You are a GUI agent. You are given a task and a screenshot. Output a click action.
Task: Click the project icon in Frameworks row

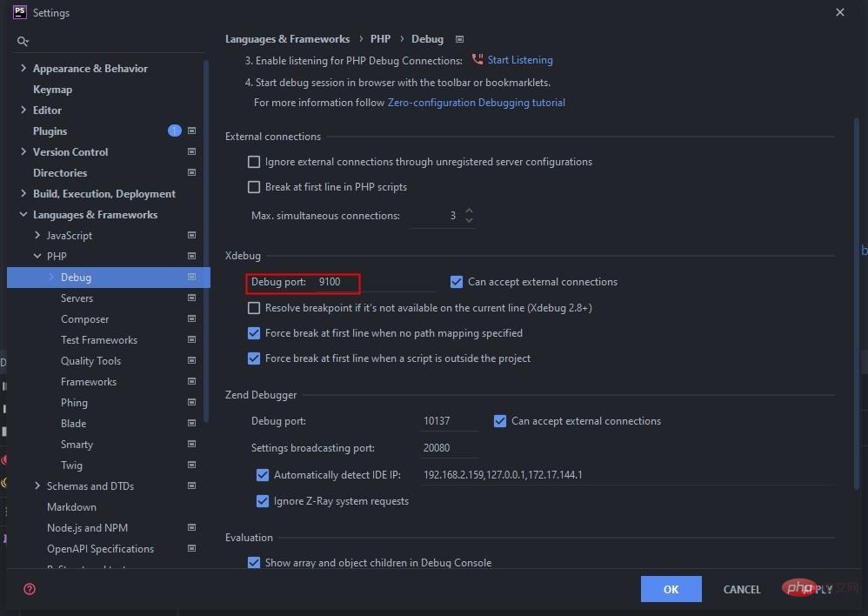click(x=191, y=382)
